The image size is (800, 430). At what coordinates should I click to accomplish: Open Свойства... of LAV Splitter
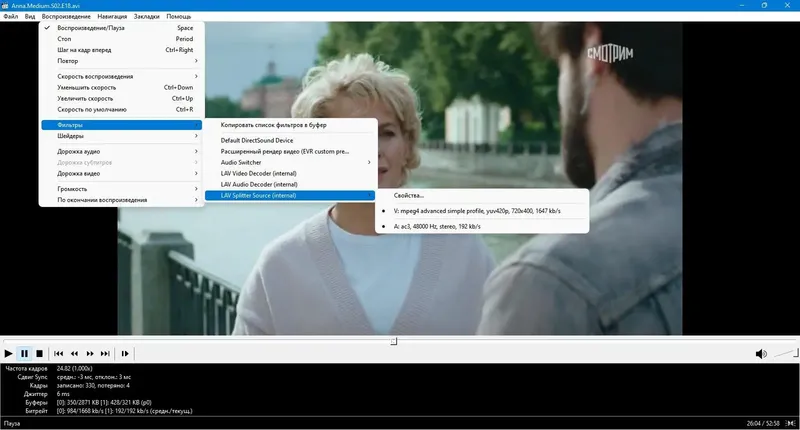pos(482,195)
